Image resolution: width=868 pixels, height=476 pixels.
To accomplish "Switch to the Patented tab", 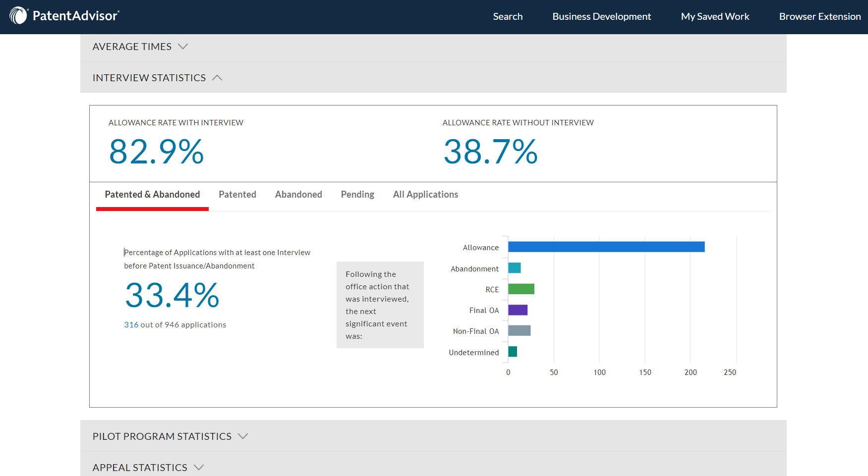I will (237, 195).
